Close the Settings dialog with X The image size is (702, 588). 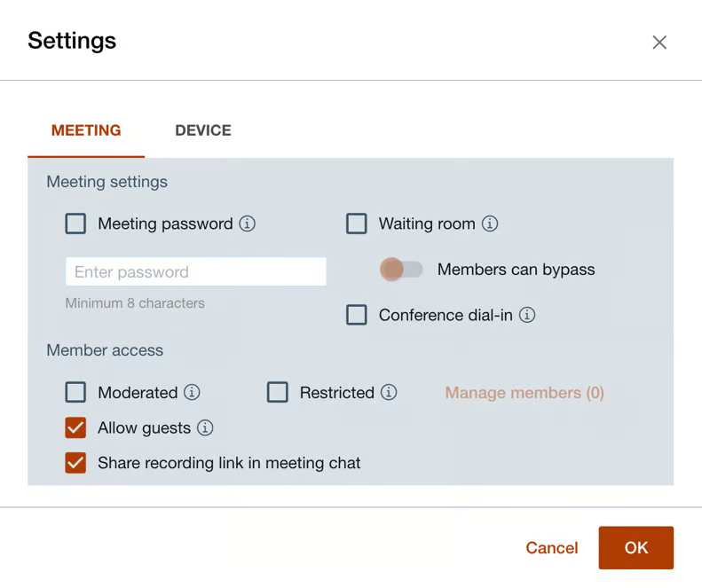click(x=659, y=43)
